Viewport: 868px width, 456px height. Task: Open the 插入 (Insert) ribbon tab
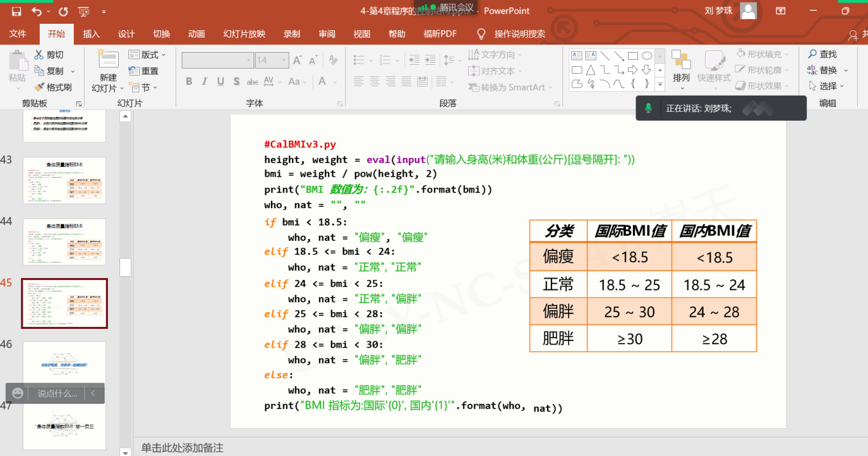pyautogui.click(x=91, y=34)
